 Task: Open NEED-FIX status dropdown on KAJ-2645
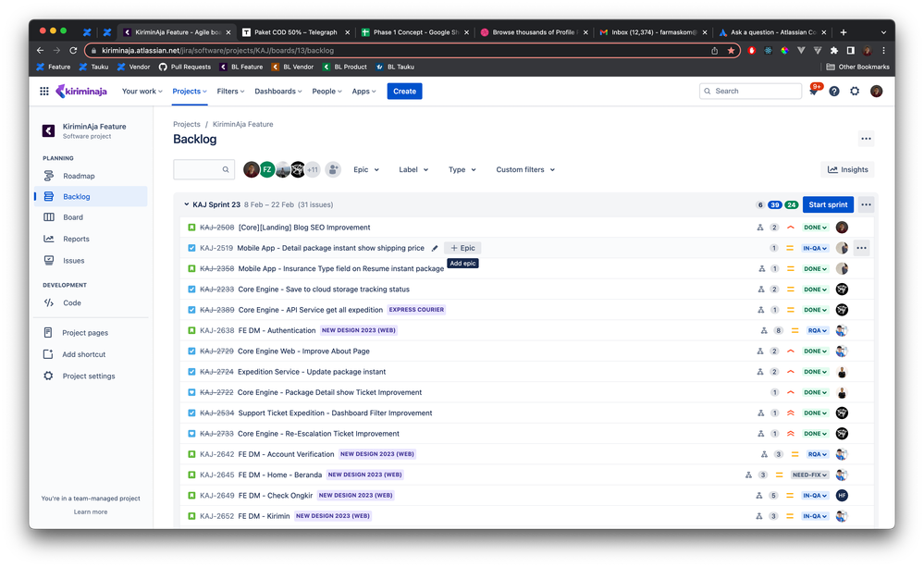(809, 475)
